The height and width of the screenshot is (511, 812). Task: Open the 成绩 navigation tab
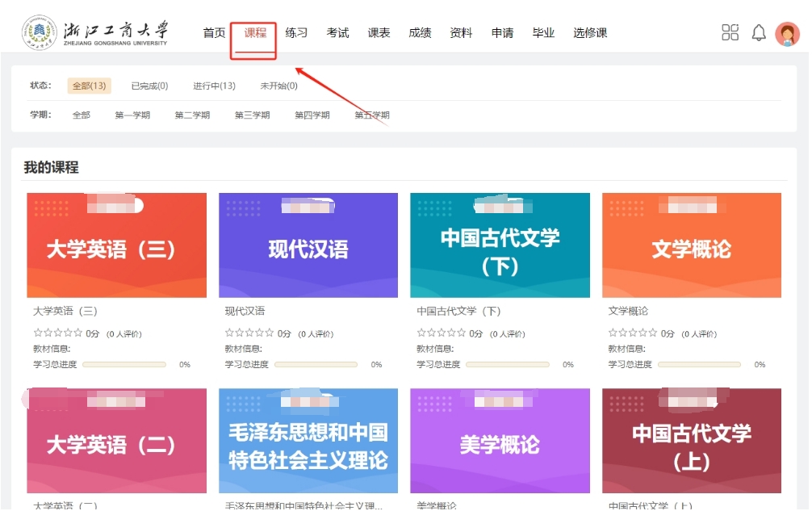[420, 33]
